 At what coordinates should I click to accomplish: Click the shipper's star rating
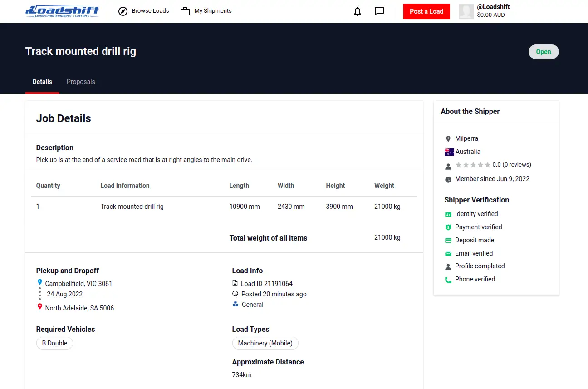(x=472, y=164)
